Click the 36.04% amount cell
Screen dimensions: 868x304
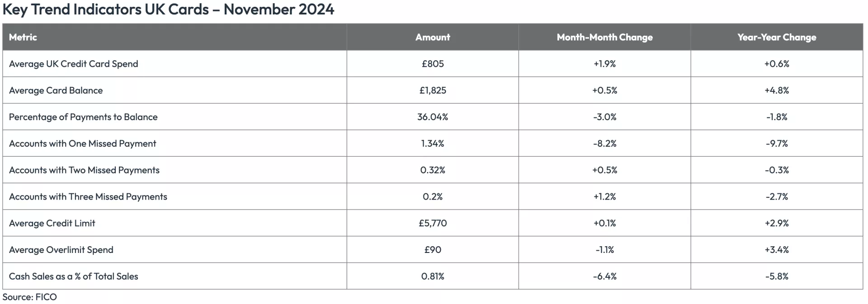pos(432,117)
